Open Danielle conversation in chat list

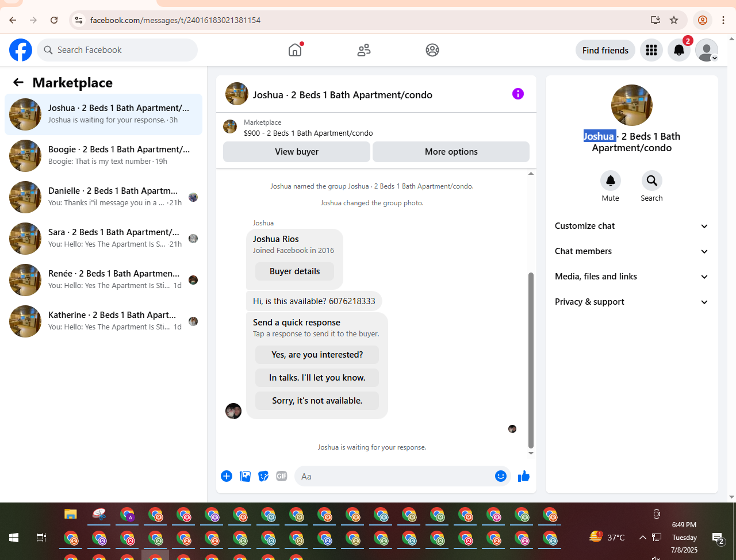(103, 197)
